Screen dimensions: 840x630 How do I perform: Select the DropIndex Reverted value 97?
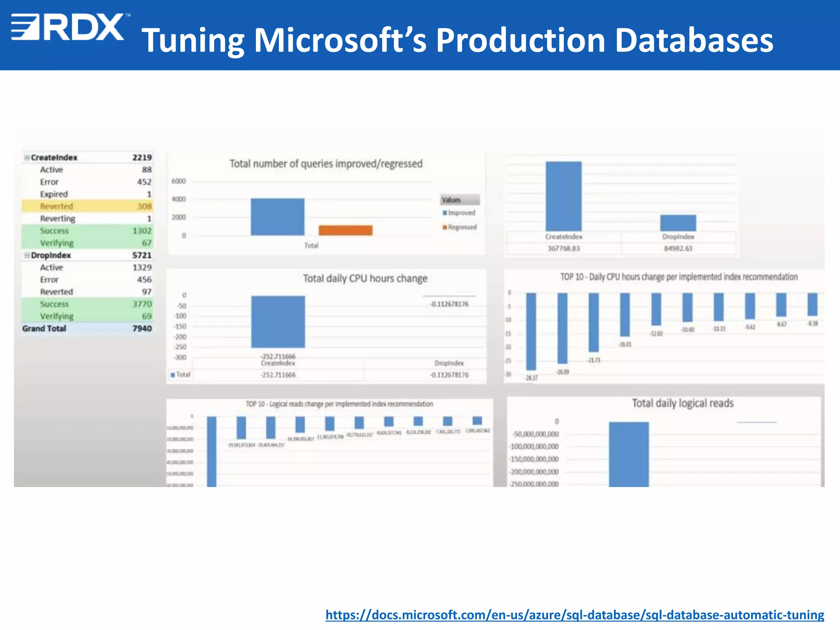147,292
